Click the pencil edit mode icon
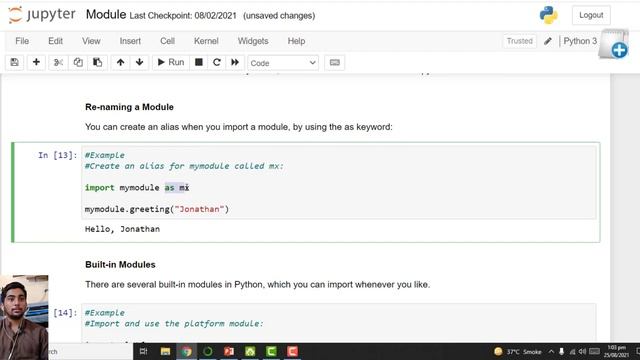 pos(548,41)
